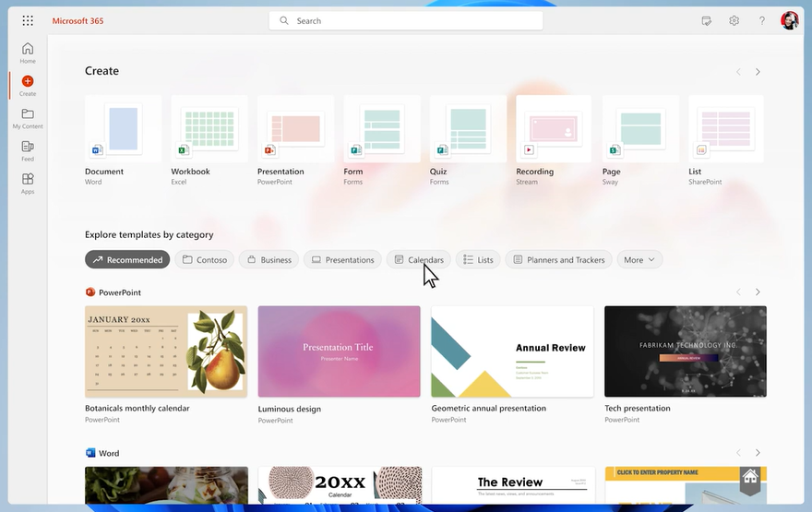
Task: Select Create in the left sidebar
Action: (28, 86)
